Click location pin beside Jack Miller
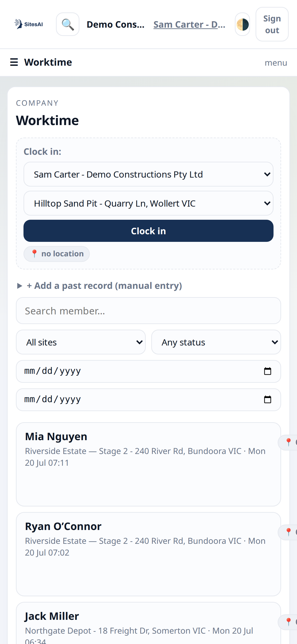The width and height of the screenshot is (297, 644). [288, 622]
